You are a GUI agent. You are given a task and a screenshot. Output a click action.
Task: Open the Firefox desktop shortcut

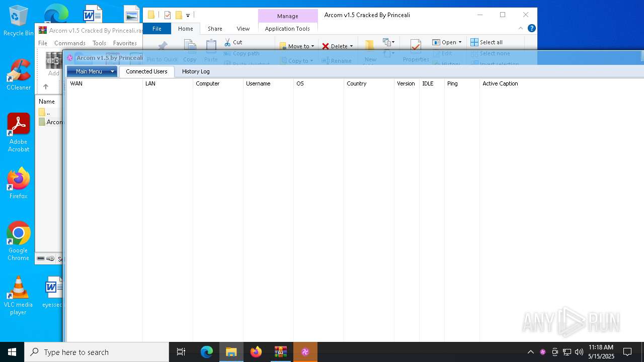[x=19, y=184]
